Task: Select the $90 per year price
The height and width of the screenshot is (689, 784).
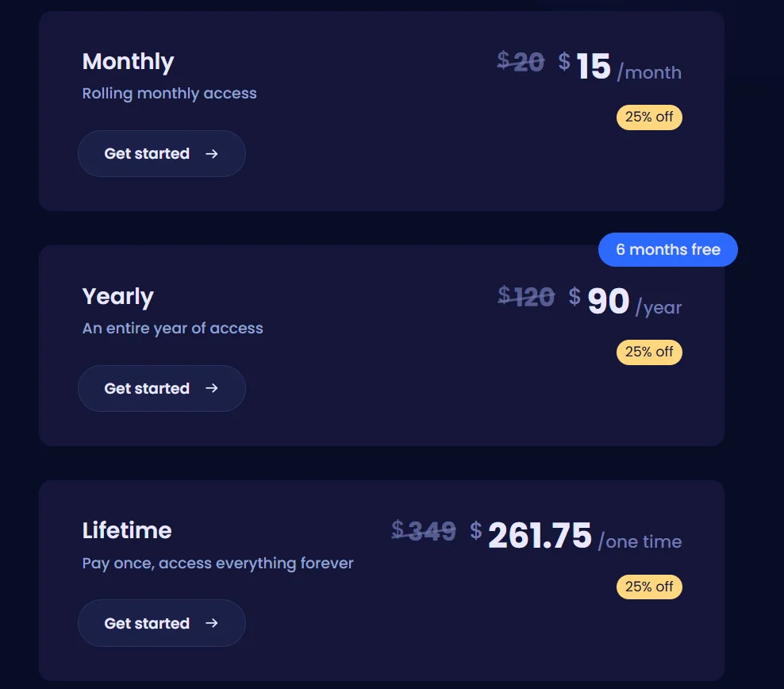Action: pyautogui.click(x=608, y=302)
